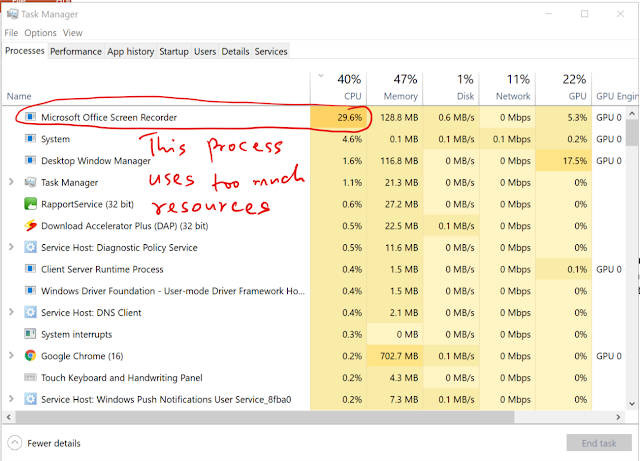Expand the Task Manager process group
640x461 pixels.
tap(11, 182)
